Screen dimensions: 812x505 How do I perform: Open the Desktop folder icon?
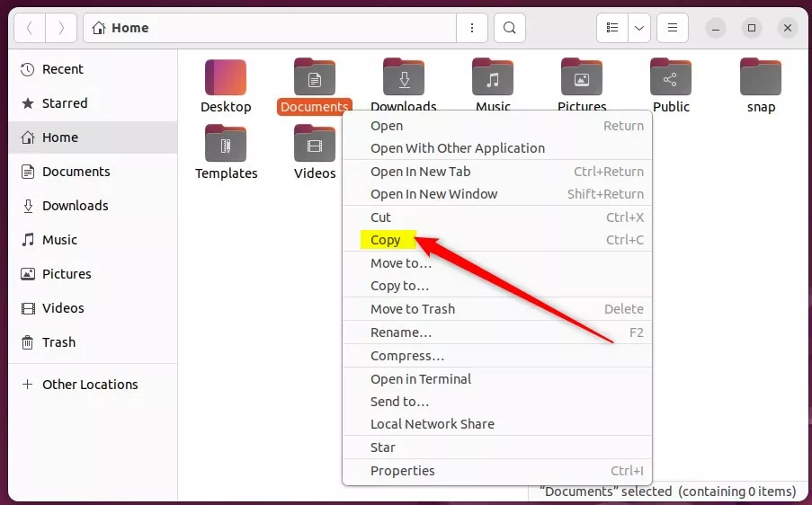(x=226, y=78)
